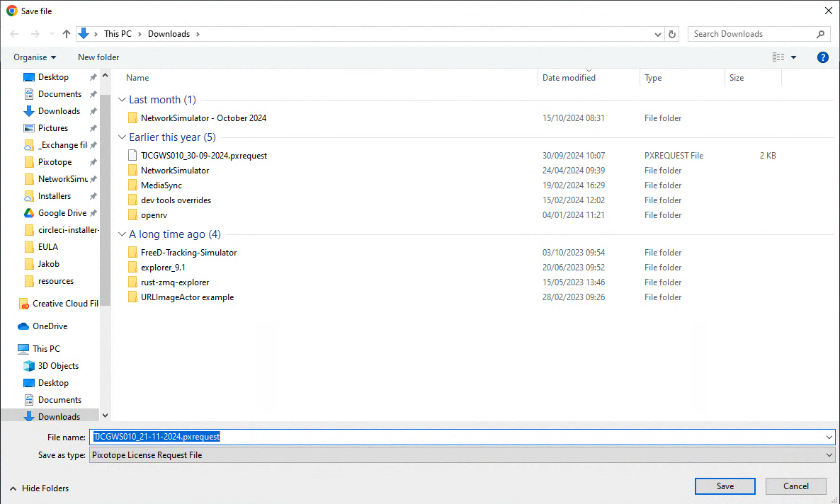Click the Hide Folders toggle
Screen dimensions: 840x504
pos(39,488)
